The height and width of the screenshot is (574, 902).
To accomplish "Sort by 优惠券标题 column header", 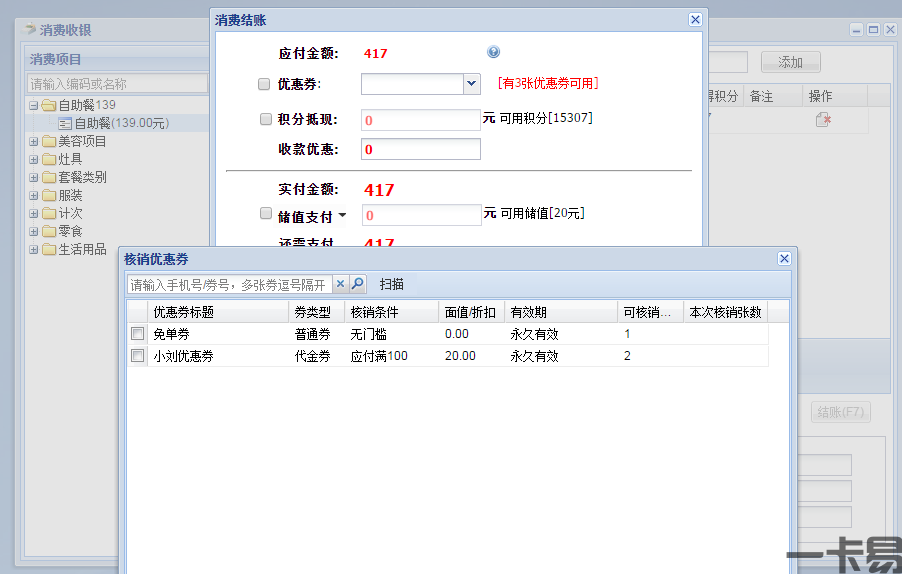I will click(218, 312).
